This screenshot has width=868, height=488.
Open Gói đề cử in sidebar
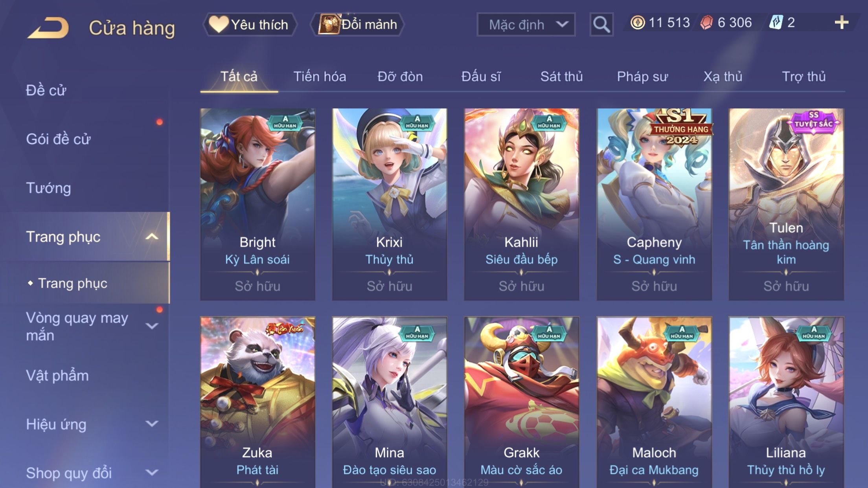click(58, 139)
